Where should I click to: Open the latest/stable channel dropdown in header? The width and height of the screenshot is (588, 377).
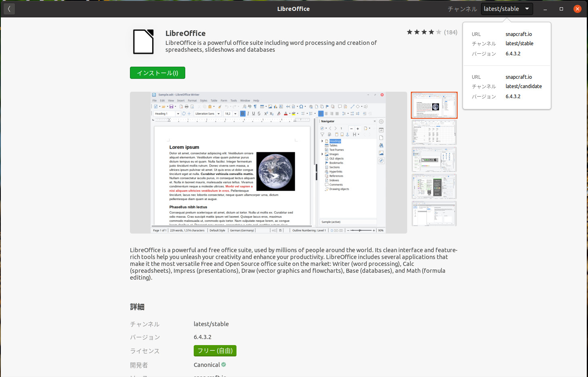[x=507, y=9]
